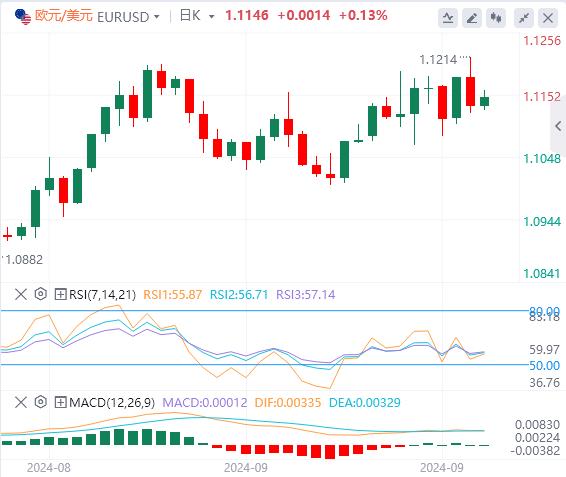Click the EUR/USD flag icon
This screenshot has height=477, width=566.
23,17
